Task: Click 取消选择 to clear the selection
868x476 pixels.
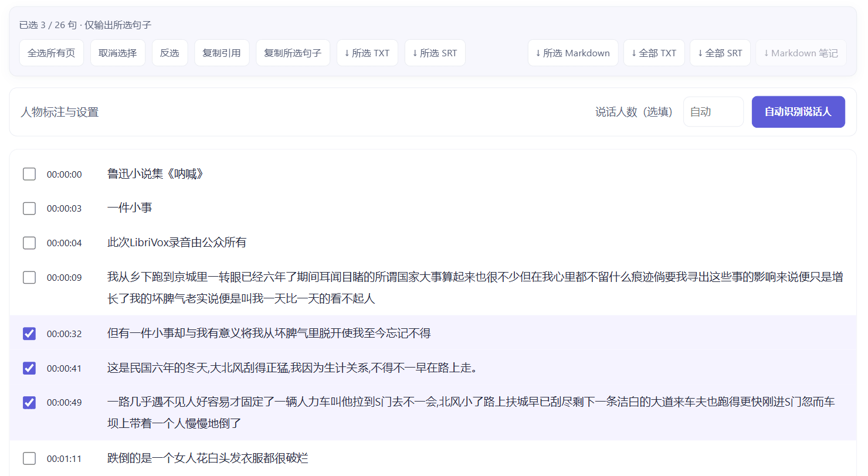Action: coord(118,53)
